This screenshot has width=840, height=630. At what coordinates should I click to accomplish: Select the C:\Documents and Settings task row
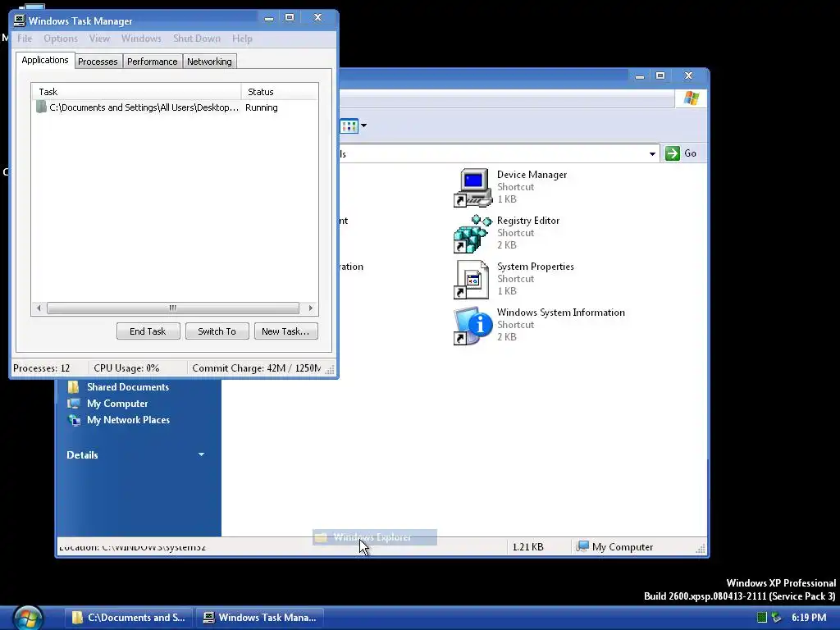tap(175, 107)
